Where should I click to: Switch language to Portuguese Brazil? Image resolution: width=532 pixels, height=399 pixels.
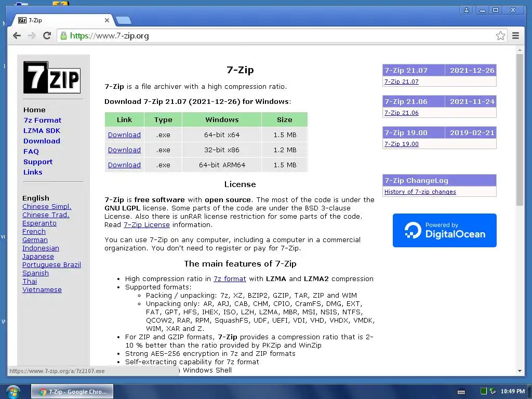(51, 264)
